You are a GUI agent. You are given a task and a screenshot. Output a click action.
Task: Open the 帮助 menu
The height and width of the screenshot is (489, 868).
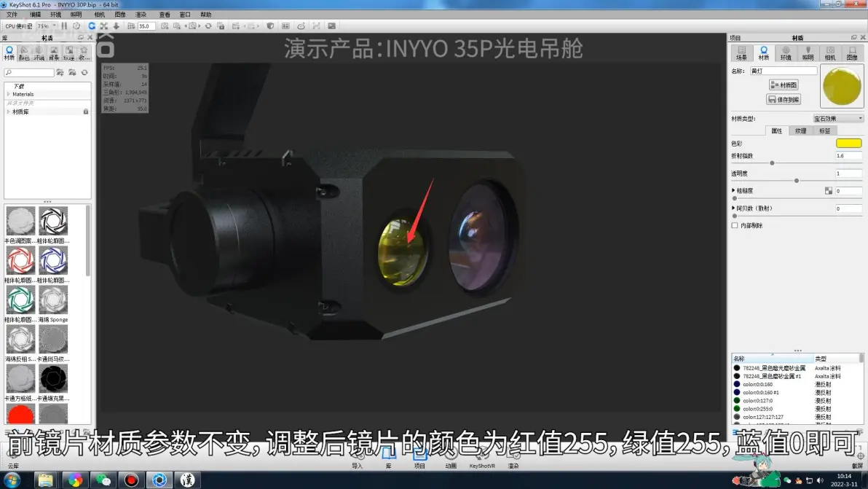click(206, 15)
